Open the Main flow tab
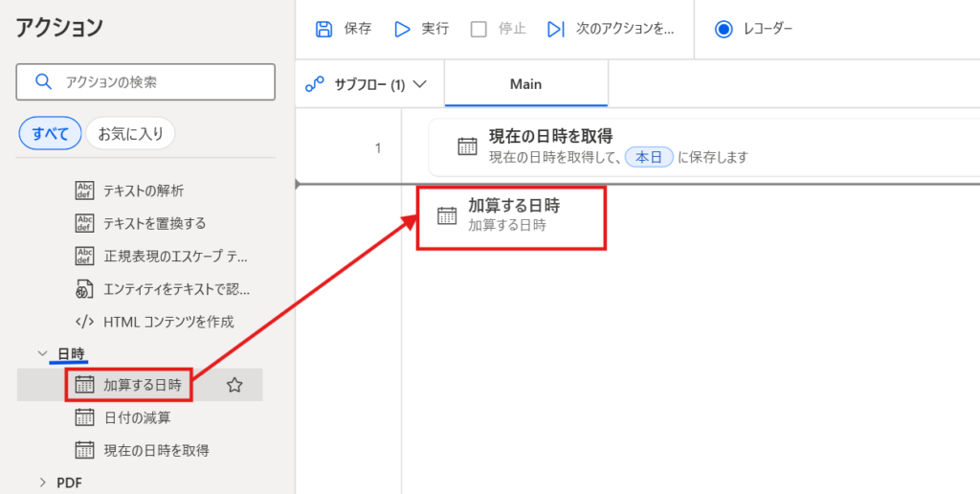Viewport: 980px width, 494px height. 525,84
